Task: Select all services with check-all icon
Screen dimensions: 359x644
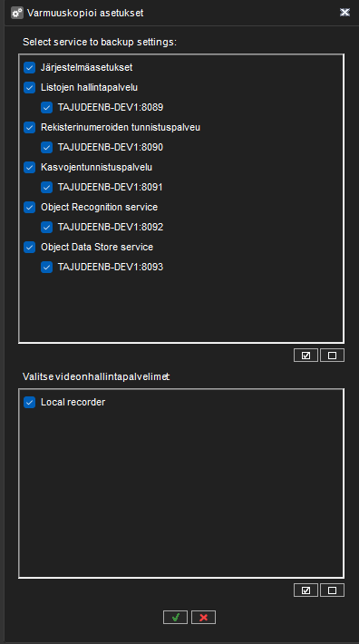Action: [306, 356]
